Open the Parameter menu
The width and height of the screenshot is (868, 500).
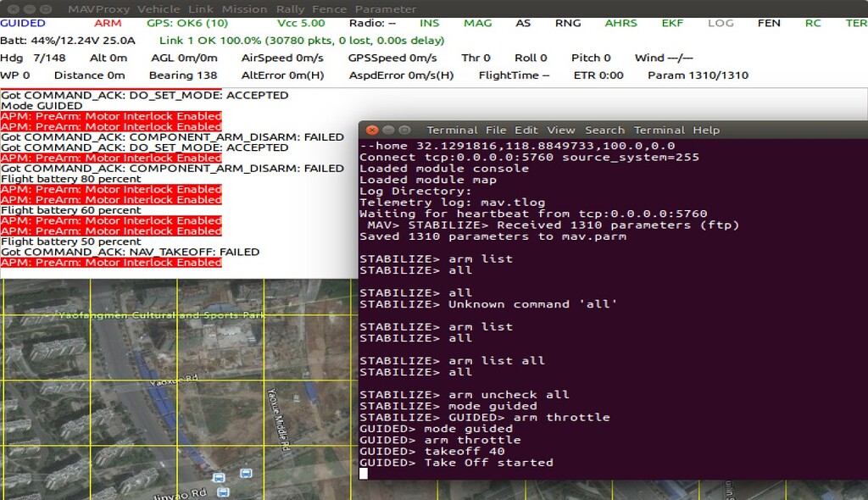386,9
